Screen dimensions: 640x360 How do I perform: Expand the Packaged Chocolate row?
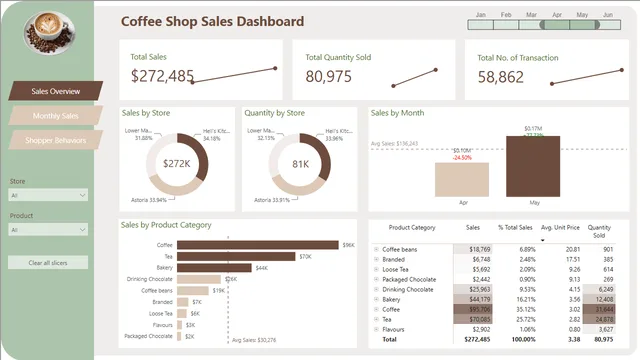(x=376, y=279)
